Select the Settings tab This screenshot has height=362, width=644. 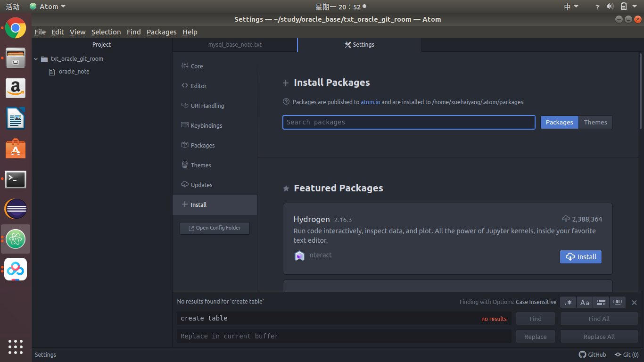point(359,45)
